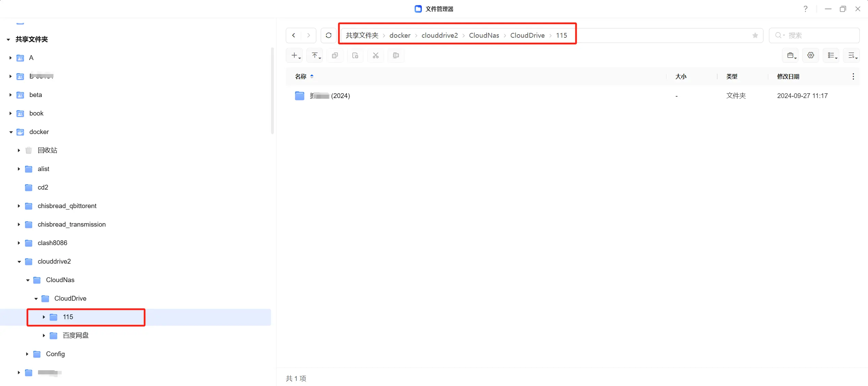This screenshot has height=386, width=868.
Task: Collapse the clouddrive2 tree folder
Action: click(19, 262)
